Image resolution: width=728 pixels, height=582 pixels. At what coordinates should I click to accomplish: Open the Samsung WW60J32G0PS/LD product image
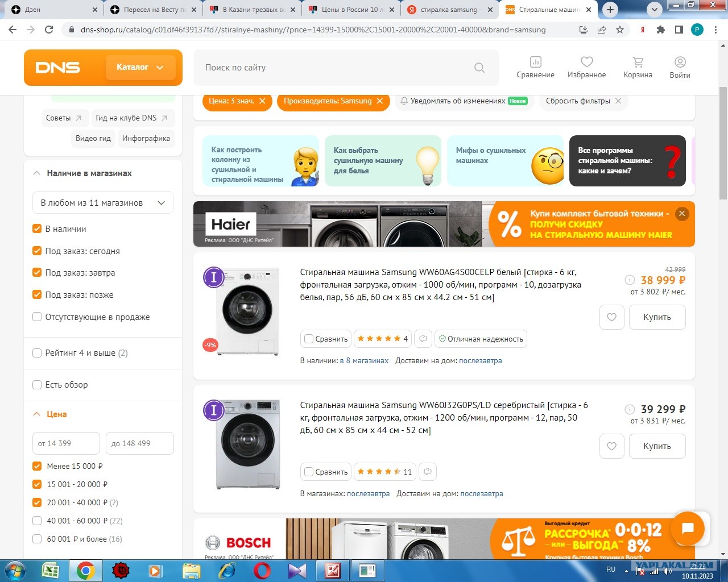click(247, 444)
